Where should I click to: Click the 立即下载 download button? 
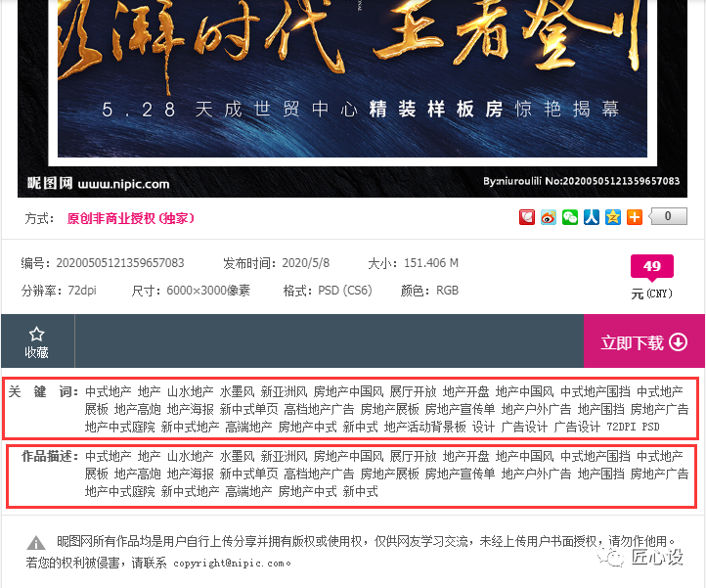(x=644, y=341)
